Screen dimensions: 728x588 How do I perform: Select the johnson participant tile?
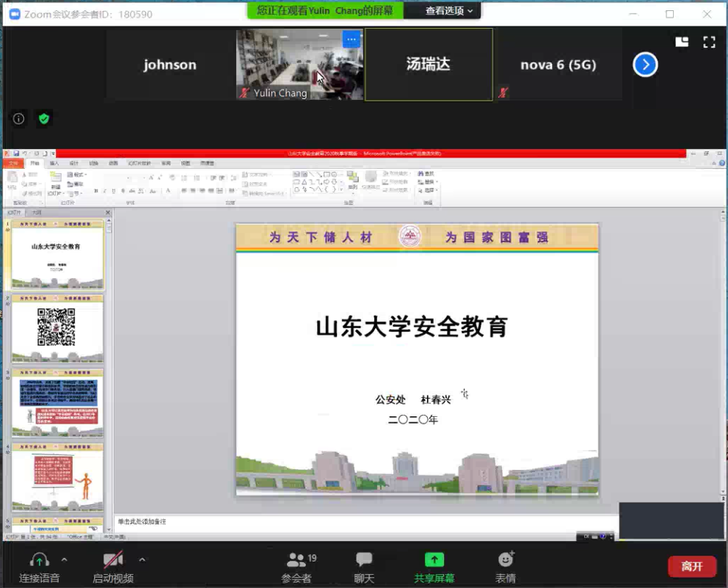[x=170, y=65]
